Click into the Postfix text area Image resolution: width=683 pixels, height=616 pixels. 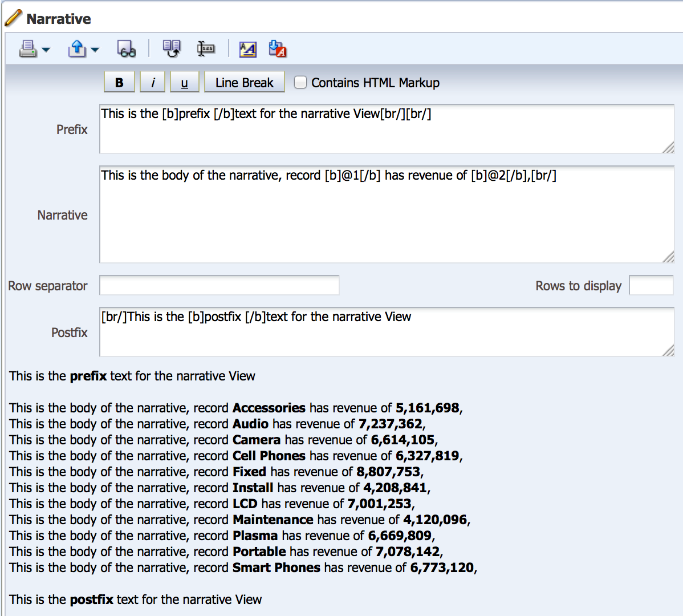click(x=387, y=331)
